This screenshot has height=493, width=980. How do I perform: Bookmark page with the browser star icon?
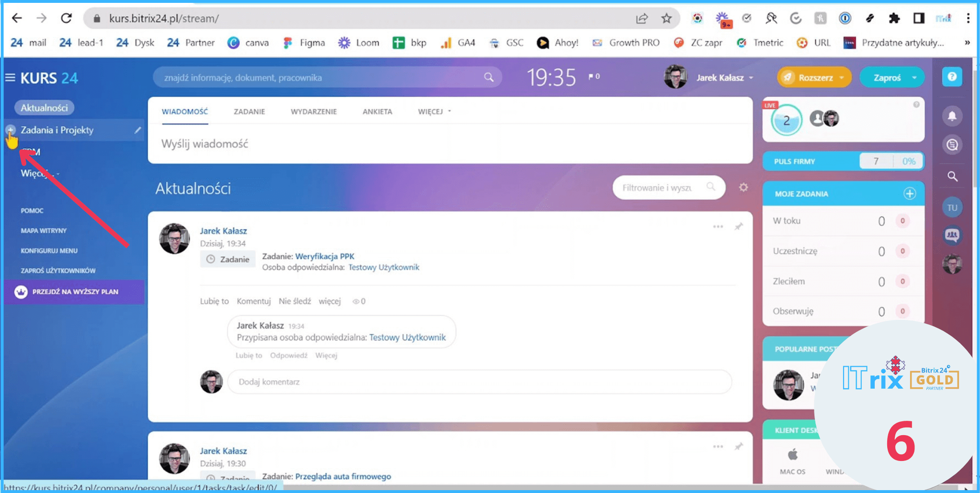(x=666, y=19)
